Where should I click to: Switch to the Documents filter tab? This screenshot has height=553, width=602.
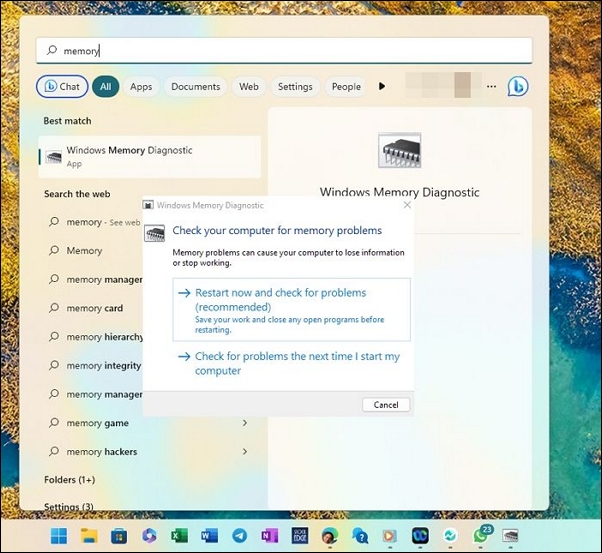coord(196,87)
